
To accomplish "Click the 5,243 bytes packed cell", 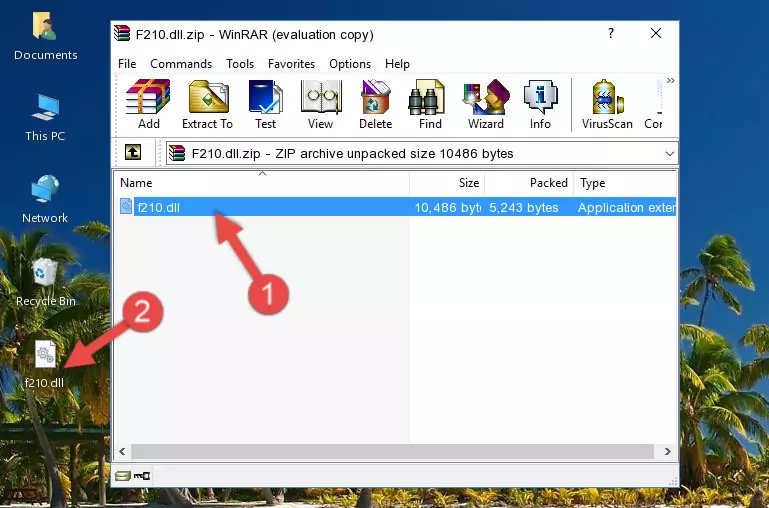I will click(523, 207).
